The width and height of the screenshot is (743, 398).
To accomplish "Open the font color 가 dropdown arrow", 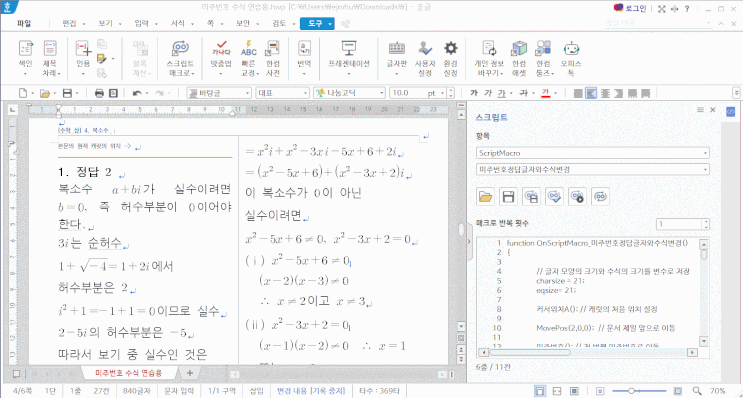I will tap(556, 93).
